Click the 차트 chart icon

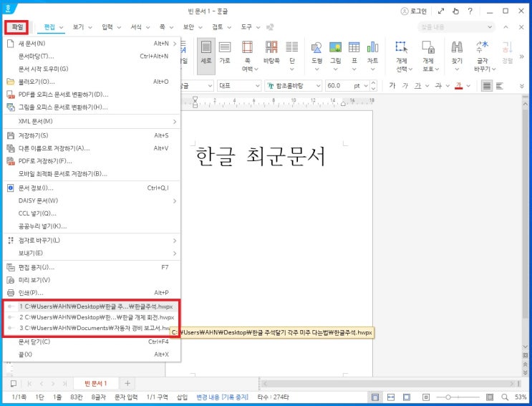(x=372, y=47)
